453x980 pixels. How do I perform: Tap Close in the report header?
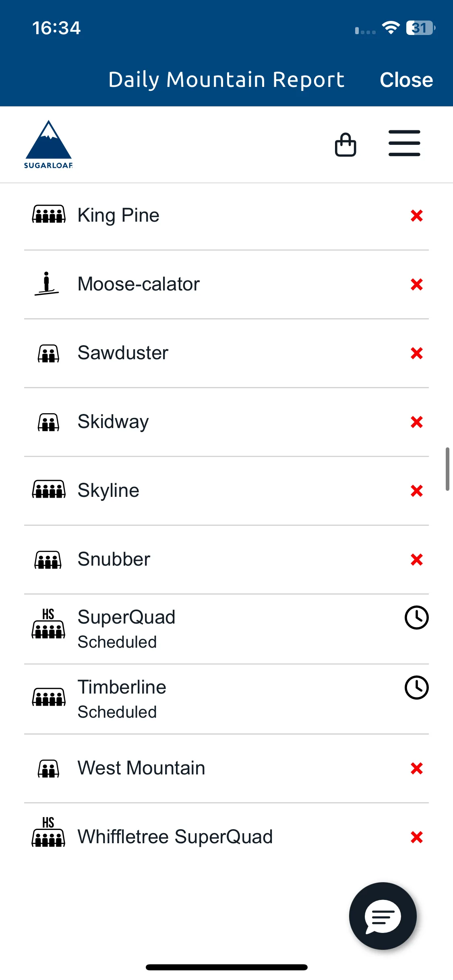[406, 80]
